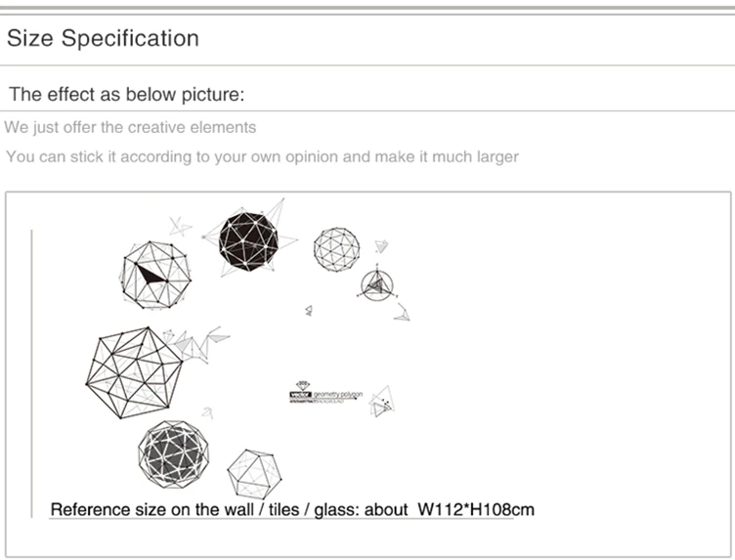Click the large wireframe polyhedron on left

[x=134, y=372]
